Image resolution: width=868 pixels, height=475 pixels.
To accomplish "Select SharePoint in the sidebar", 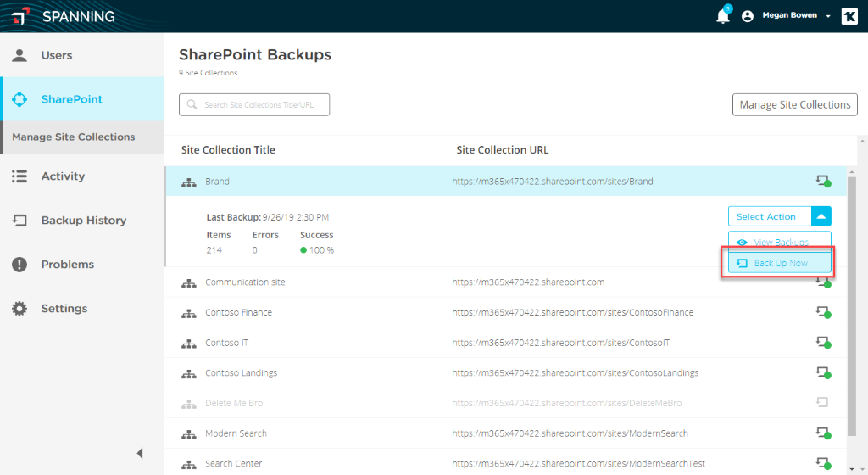I will [82, 99].
